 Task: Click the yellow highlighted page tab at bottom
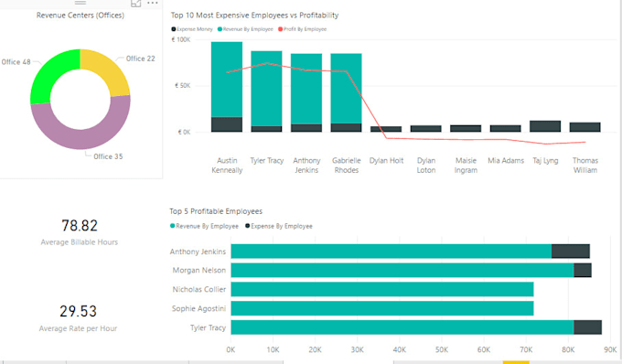(x=516, y=362)
